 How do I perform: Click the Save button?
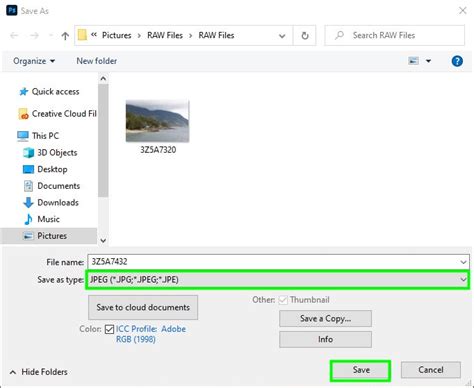click(x=361, y=370)
